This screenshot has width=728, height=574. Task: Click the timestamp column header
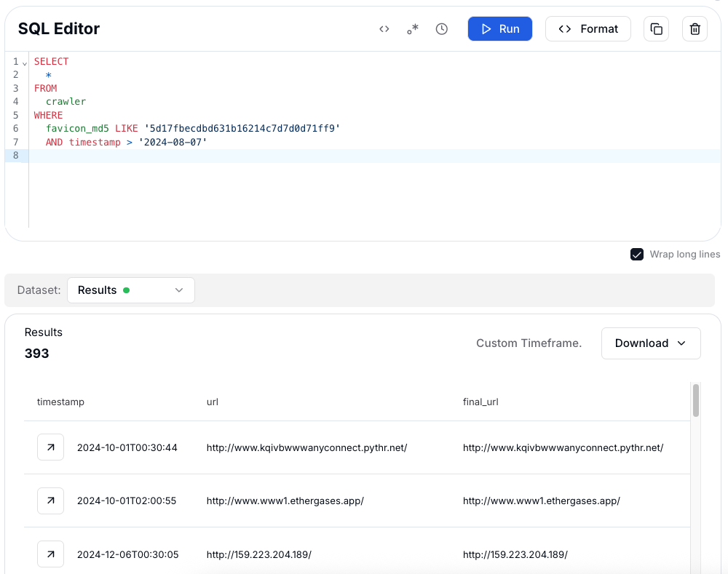[x=61, y=402]
